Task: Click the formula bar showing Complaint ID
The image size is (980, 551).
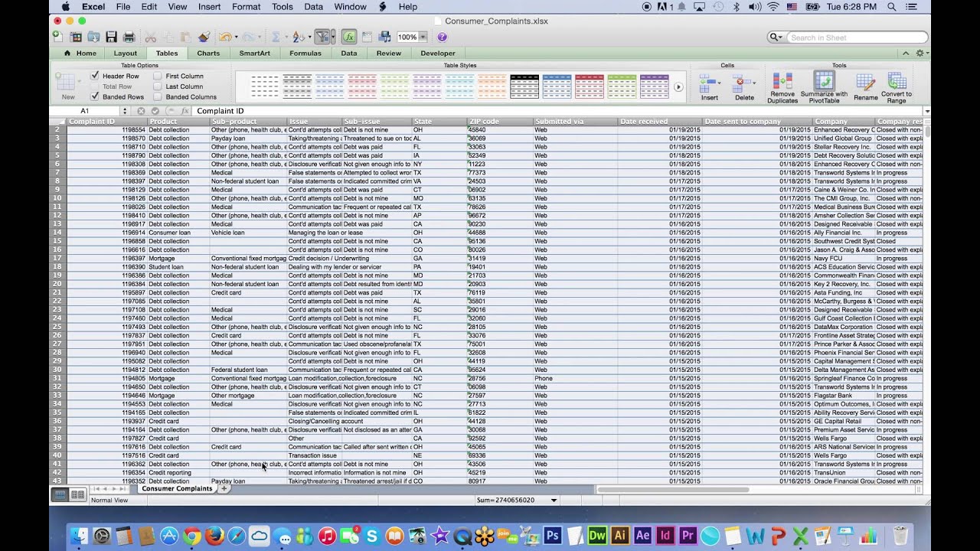Action: [557, 111]
